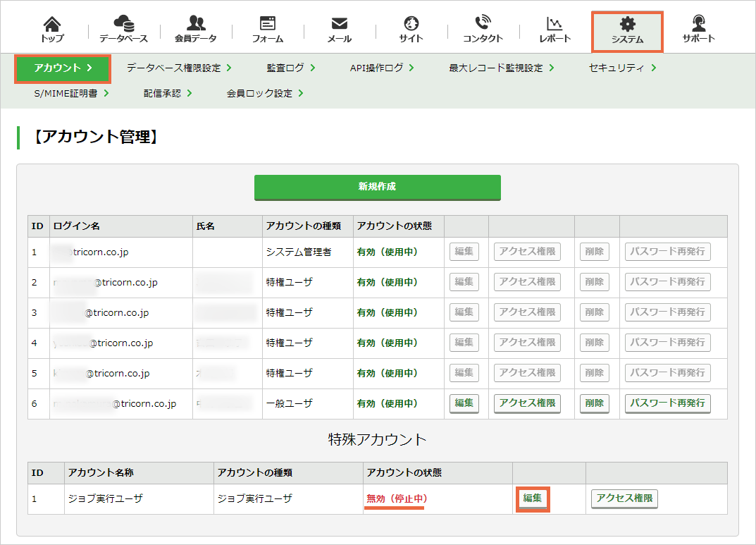This screenshot has height=545, width=756.
Task: Click 有効（使用中） status in row 6
Action: (x=388, y=404)
